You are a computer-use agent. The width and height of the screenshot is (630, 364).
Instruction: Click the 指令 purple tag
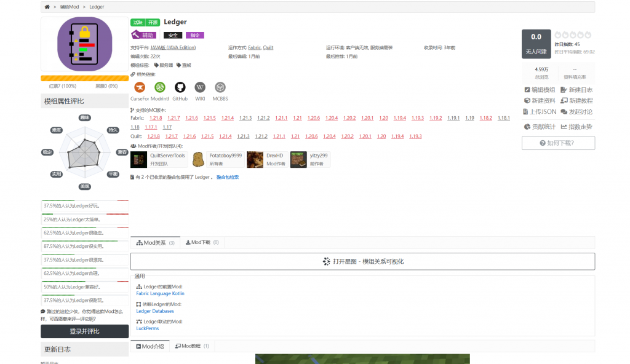(195, 36)
